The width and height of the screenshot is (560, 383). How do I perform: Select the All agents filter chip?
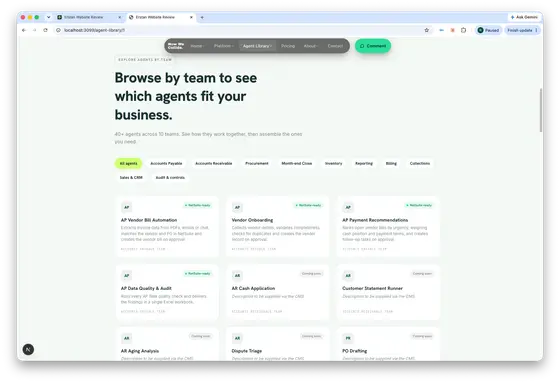[128, 163]
